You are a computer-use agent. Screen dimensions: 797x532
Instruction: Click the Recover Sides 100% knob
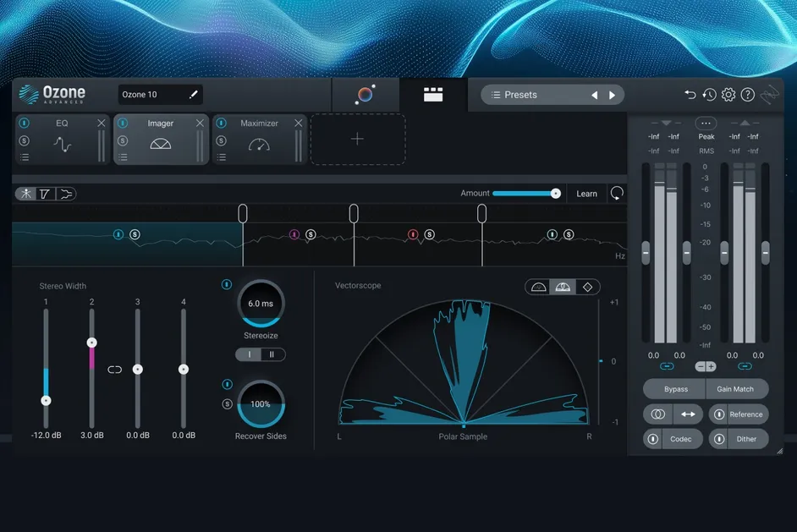pyautogui.click(x=261, y=404)
